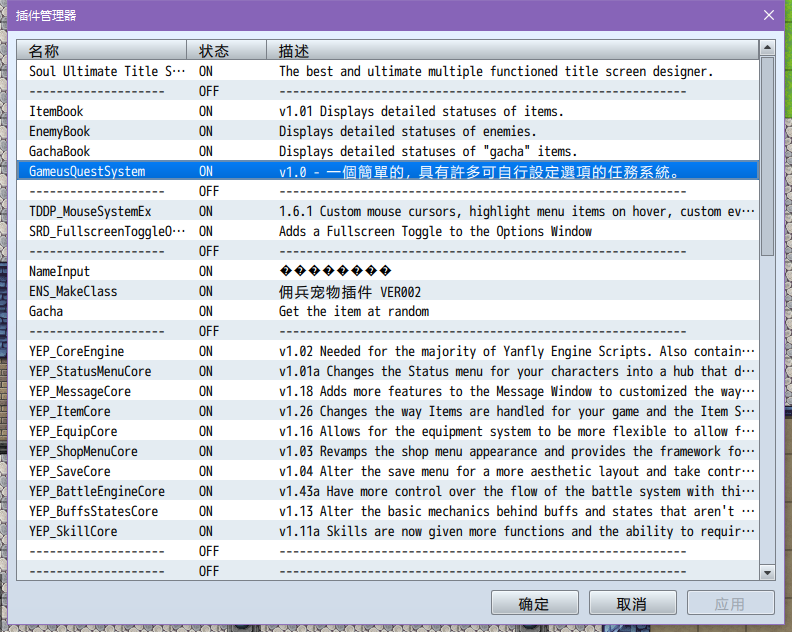The image size is (792, 632).
Task: Click OFF status below SRD_FullscreenToggle row
Action: click(x=209, y=251)
